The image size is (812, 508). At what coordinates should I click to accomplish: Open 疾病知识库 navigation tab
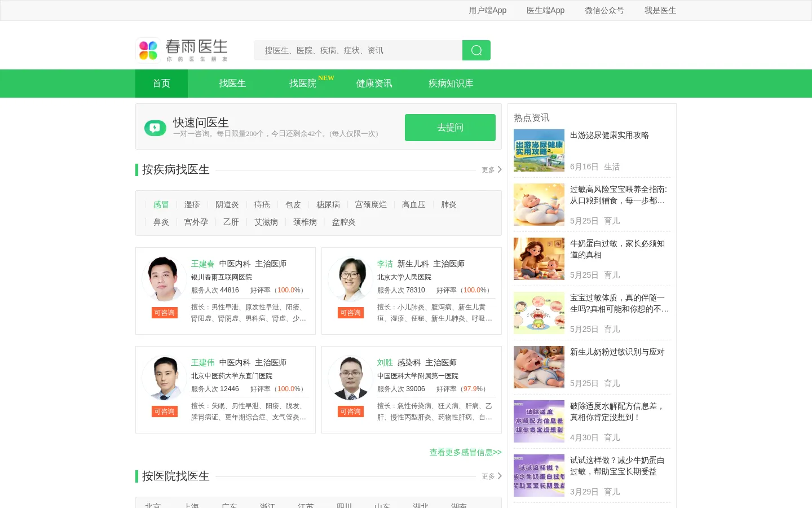point(451,84)
